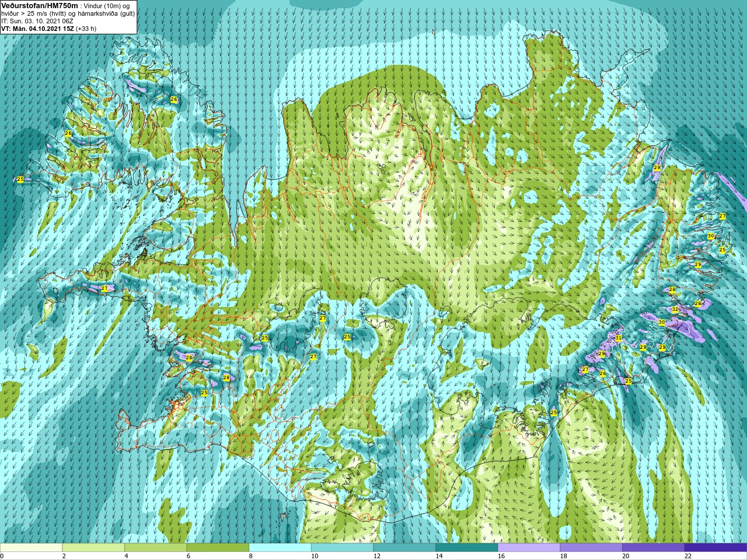Click the legend scale number 8
Screen dimensions: 747x560
(x=251, y=556)
